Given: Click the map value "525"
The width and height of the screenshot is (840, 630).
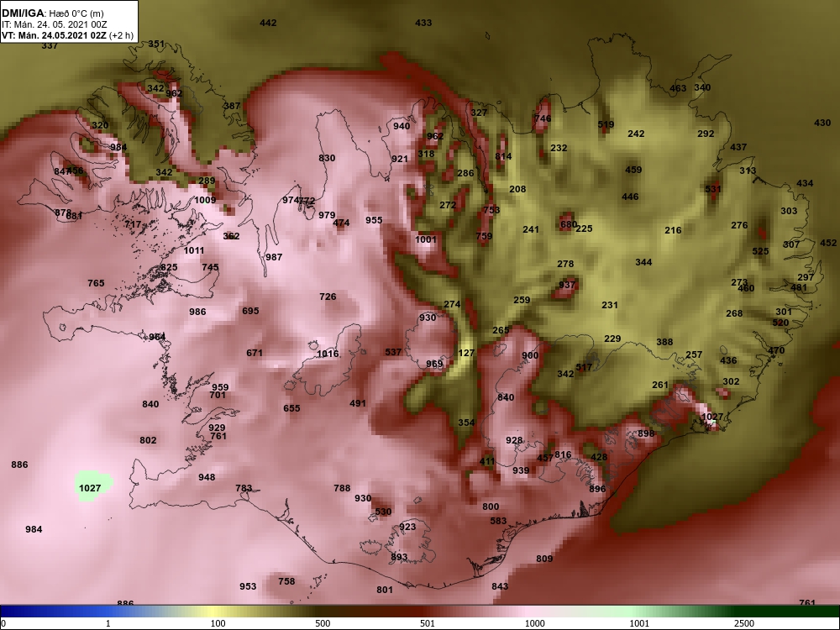Looking at the screenshot, I should pyautogui.click(x=760, y=250).
